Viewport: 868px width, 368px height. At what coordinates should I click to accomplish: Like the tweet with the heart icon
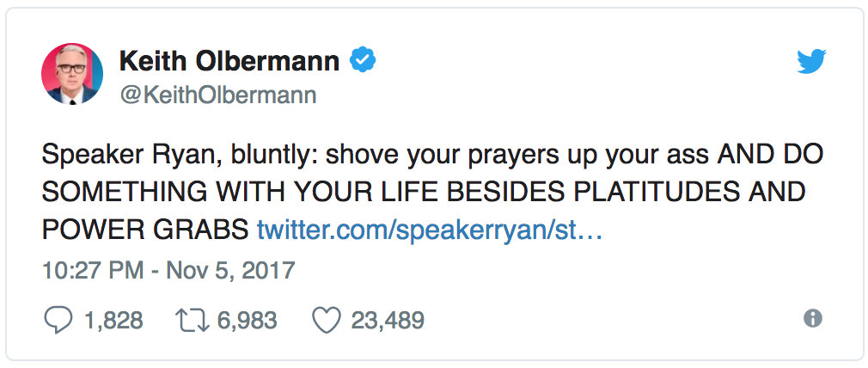pos(326,321)
